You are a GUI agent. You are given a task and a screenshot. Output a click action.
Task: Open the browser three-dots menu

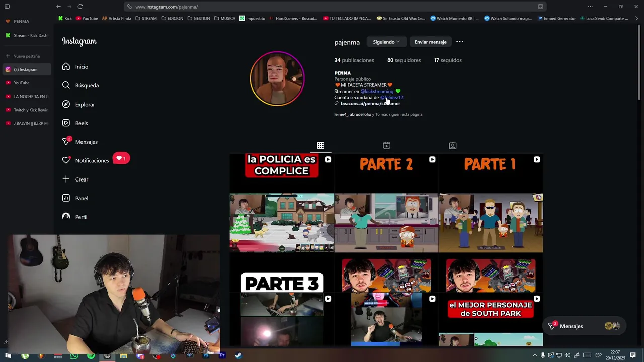[590, 7]
